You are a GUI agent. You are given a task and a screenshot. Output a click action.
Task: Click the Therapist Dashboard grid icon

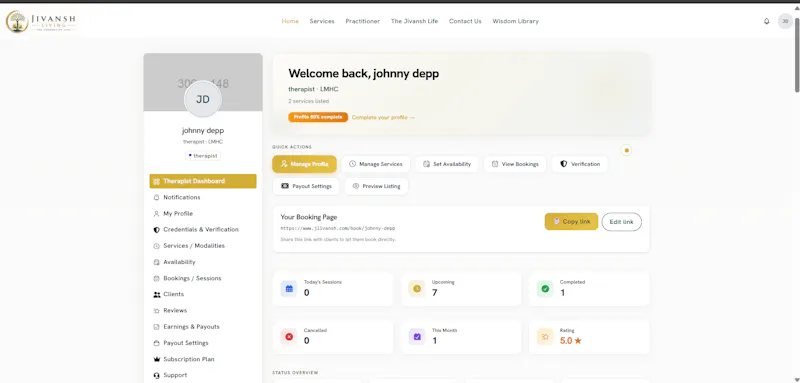157,181
